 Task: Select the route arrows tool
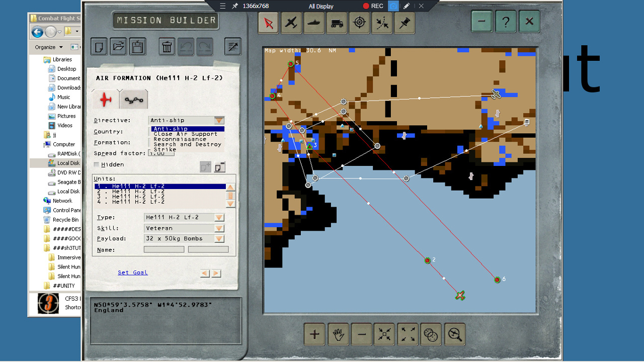[x=382, y=23]
